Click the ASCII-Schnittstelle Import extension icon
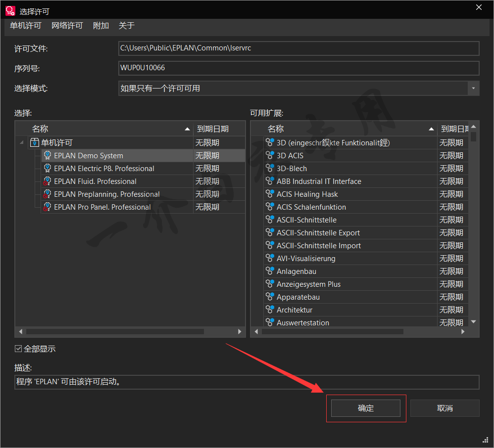Screen dimensions: 494x448 (270, 245)
